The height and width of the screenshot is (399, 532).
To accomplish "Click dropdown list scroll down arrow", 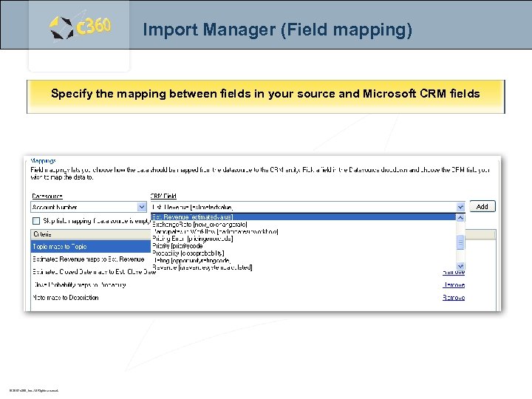I will tap(460, 266).
